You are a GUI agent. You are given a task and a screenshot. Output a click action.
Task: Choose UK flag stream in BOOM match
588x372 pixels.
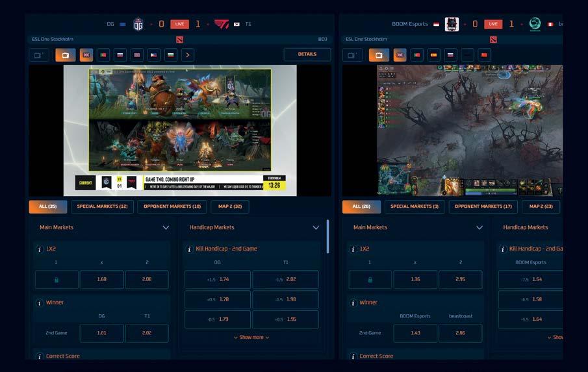tap(400, 55)
